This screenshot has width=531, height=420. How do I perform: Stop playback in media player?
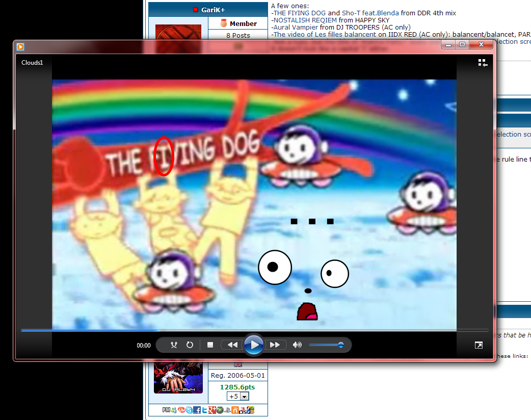[x=210, y=345]
